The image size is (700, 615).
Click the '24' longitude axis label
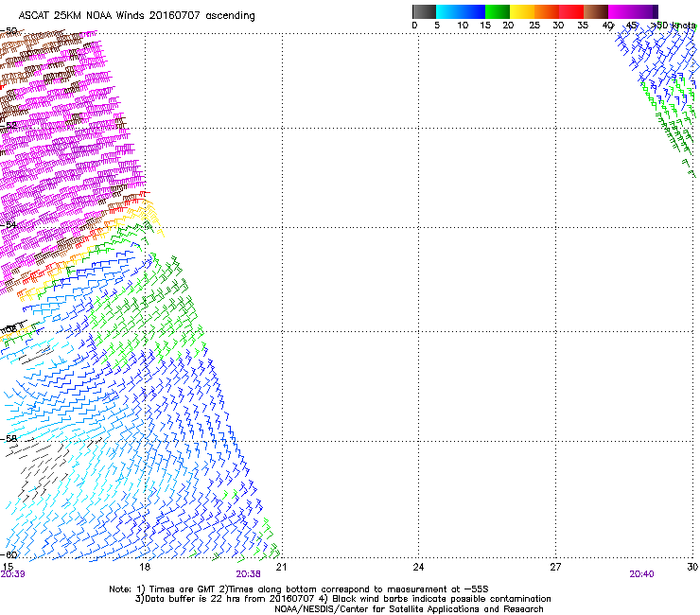click(x=418, y=567)
